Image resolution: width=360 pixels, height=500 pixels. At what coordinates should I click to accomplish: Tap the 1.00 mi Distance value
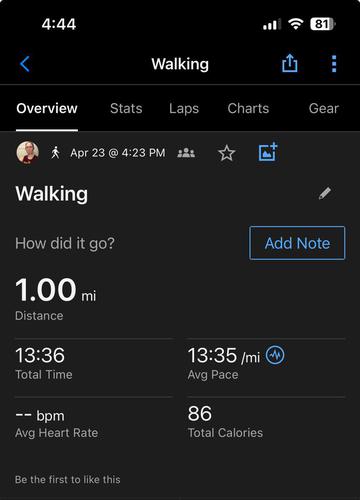click(x=56, y=290)
